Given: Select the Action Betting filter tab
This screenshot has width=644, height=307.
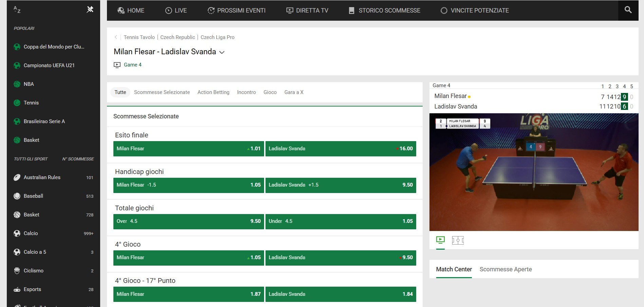Looking at the screenshot, I should point(213,92).
